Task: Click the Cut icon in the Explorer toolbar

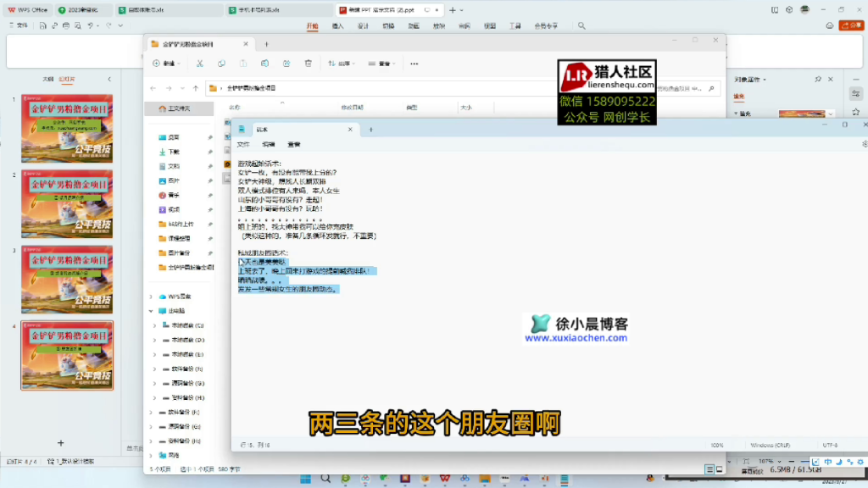Action: 200,63
